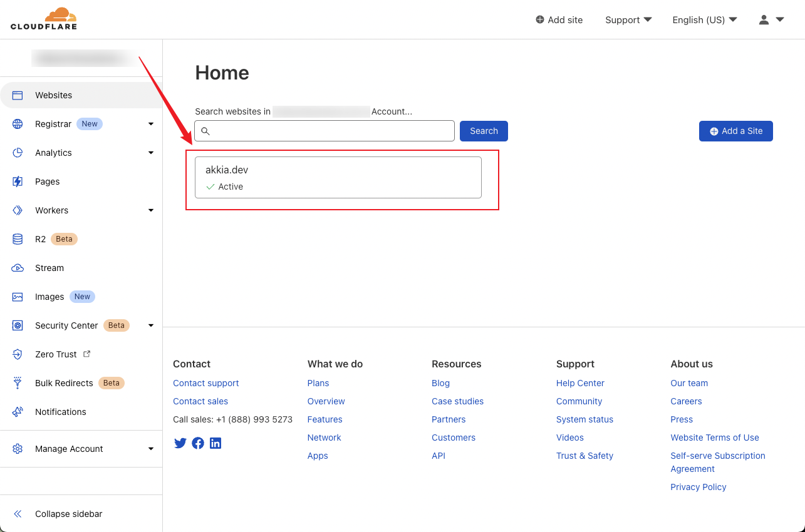This screenshot has width=805, height=532.
Task: Select Stream in the sidebar
Action: pyautogui.click(x=49, y=268)
